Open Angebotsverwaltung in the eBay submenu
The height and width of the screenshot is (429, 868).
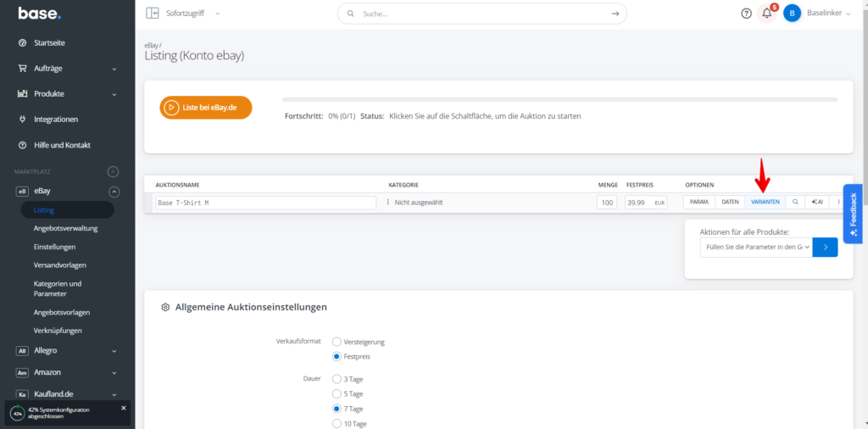[66, 228]
